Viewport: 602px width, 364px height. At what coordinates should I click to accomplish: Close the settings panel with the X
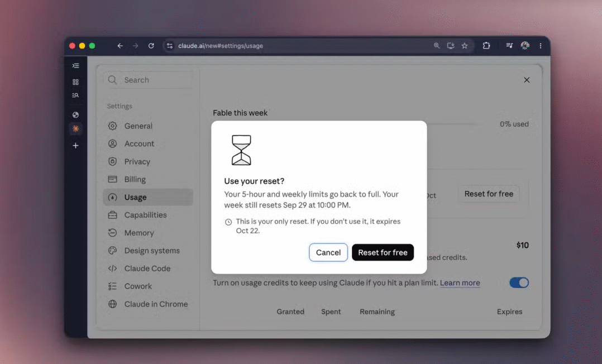pyautogui.click(x=527, y=80)
